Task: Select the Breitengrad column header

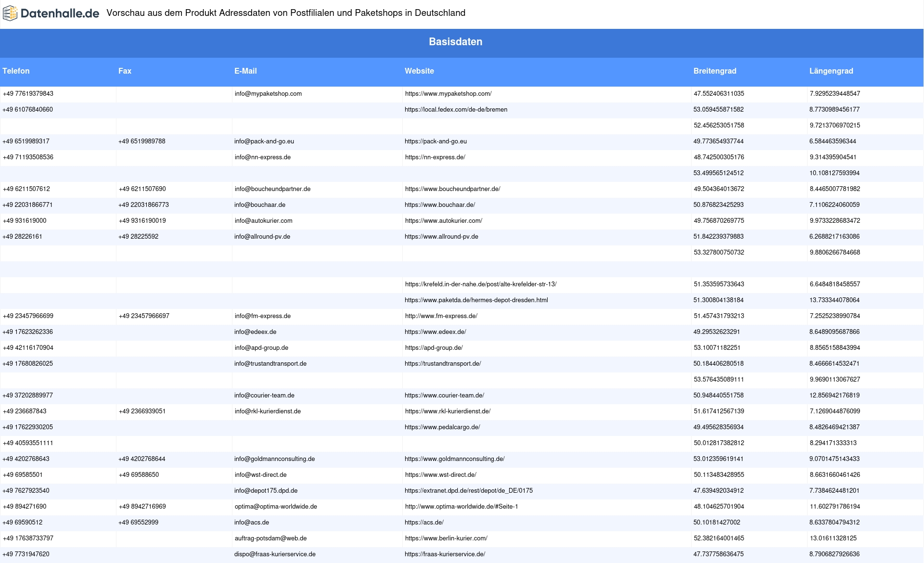Action: point(715,71)
